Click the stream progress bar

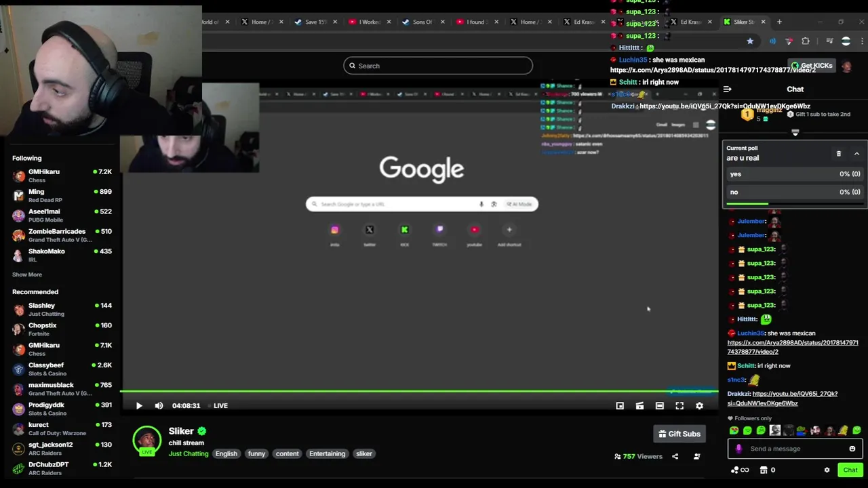[419, 391]
